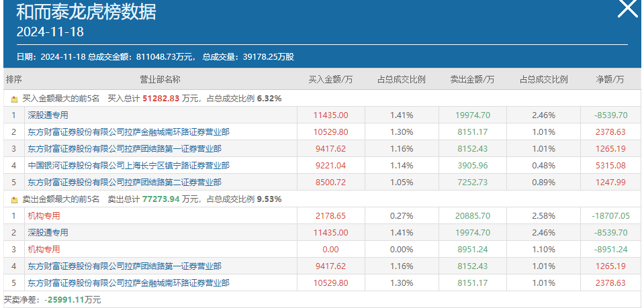Click net amount cell -8951.24

click(x=610, y=249)
